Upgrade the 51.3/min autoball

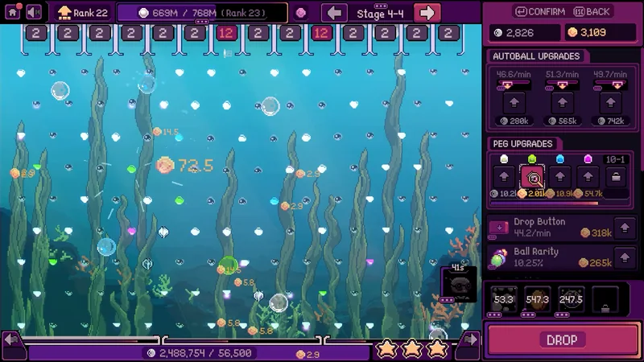[x=562, y=103]
